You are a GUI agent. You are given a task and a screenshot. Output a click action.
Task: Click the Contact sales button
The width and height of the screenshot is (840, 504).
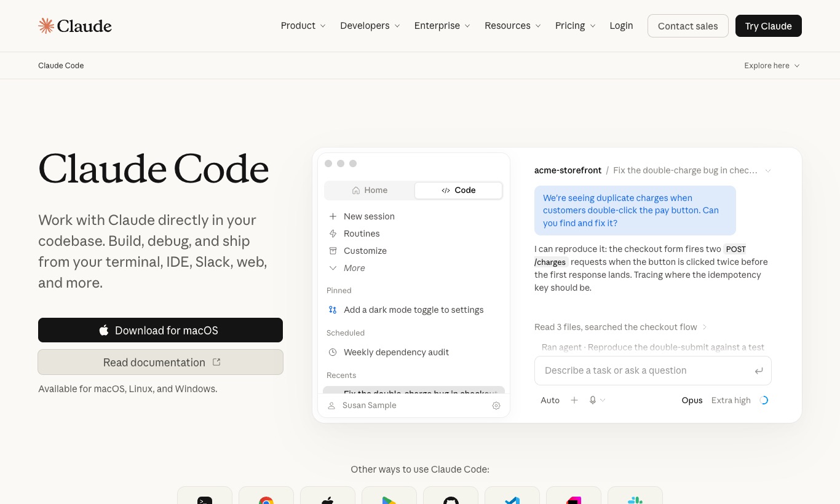click(688, 26)
